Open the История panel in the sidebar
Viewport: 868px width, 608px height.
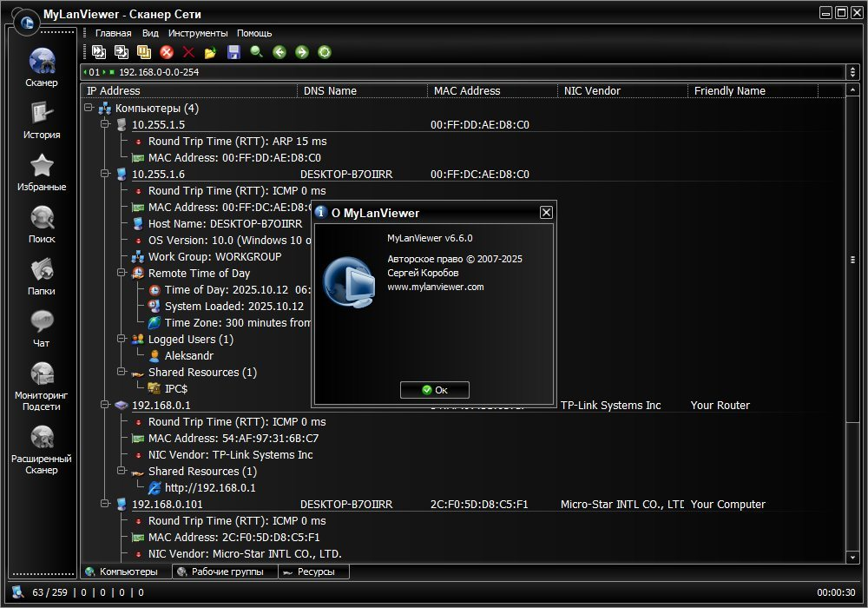coord(42,120)
